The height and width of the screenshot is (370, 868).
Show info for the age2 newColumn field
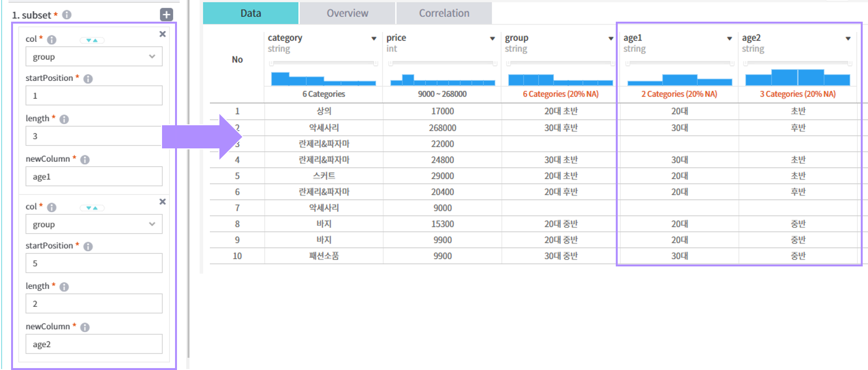click(x=85, y=327)
